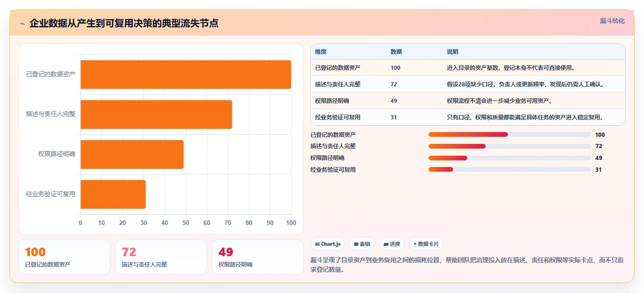Click the note 权限流程不清会进一步减少业务可用资产
The width and height of the screenshot is (644, 293).
499,101
